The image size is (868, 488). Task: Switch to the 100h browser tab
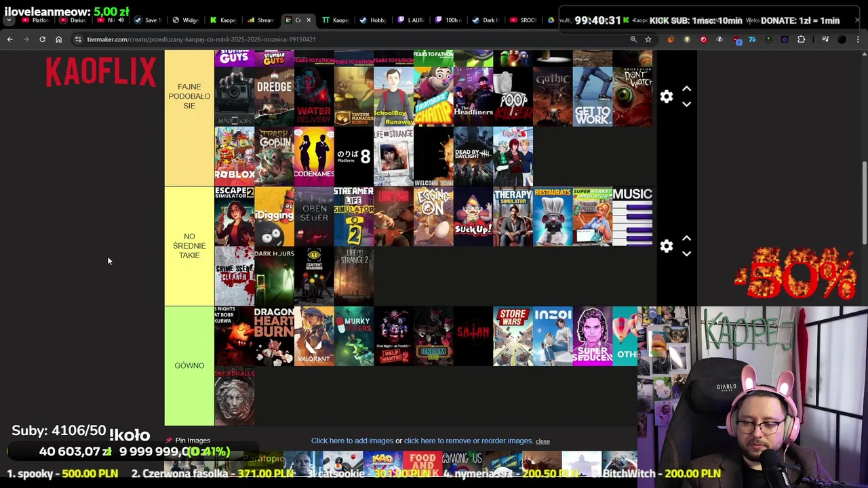(x=448, y=20)
